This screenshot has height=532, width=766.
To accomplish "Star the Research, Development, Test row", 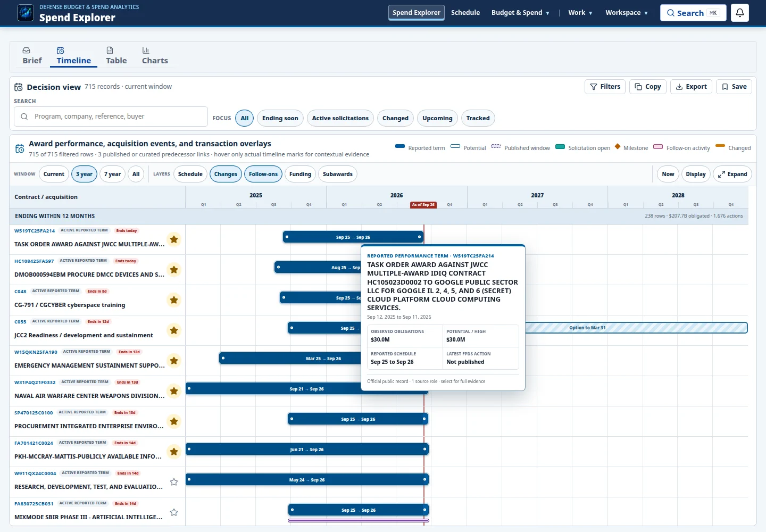I will point(174,482).
